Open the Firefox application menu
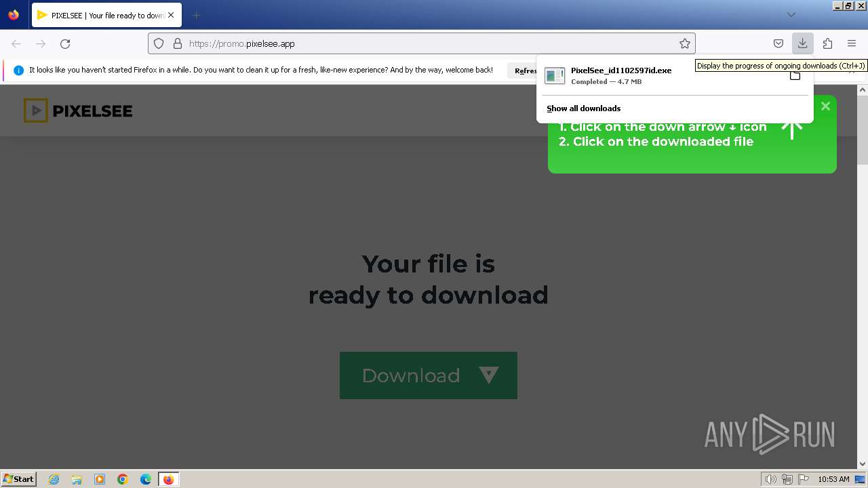868x488 pixels. (852, 43)
